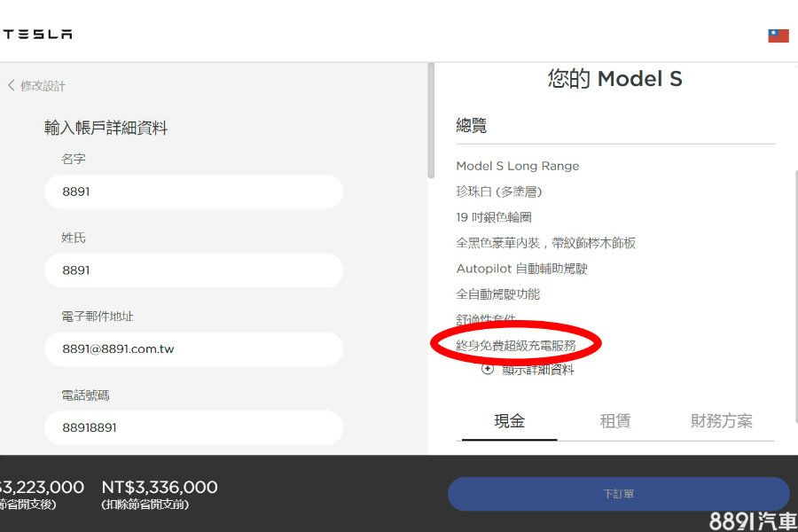Click the 輸入帳戶詳細資料 heading

coord(106,128)
